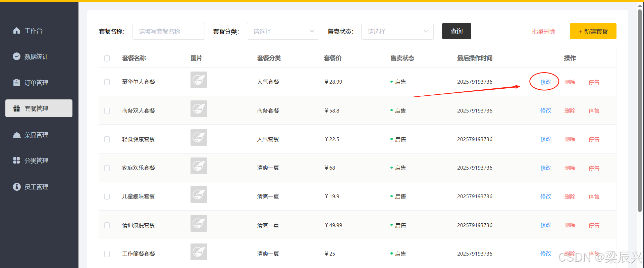Click the 最后操作时间 column header
Image resolution: width=644 pixels, height=268 pixels.
(475, 58)
